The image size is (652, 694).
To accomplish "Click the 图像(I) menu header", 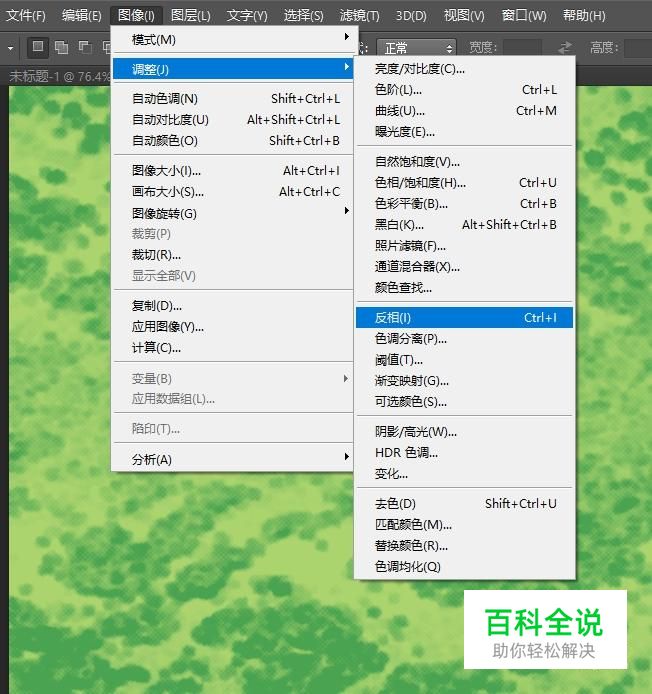I will [136, 15].
